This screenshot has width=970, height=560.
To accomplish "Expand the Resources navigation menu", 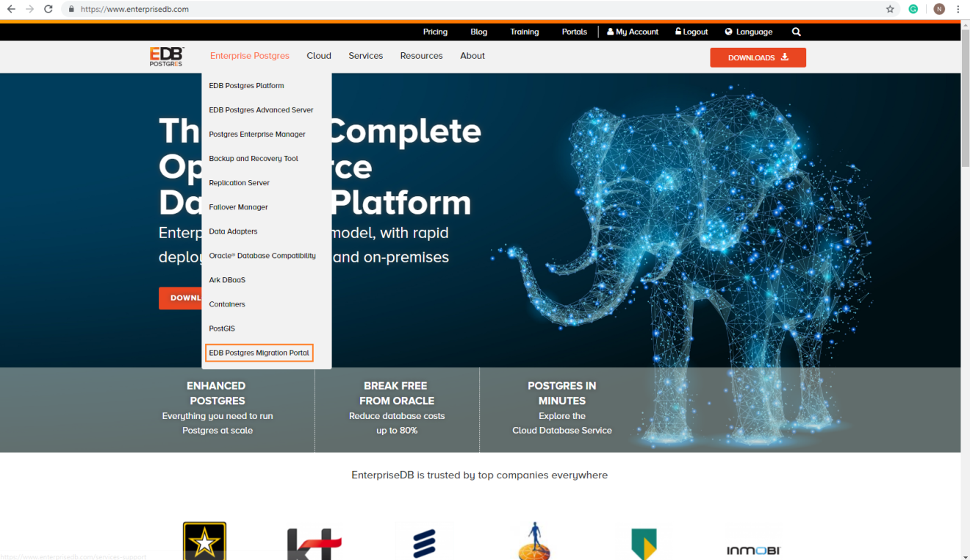I will click(422, 56).
